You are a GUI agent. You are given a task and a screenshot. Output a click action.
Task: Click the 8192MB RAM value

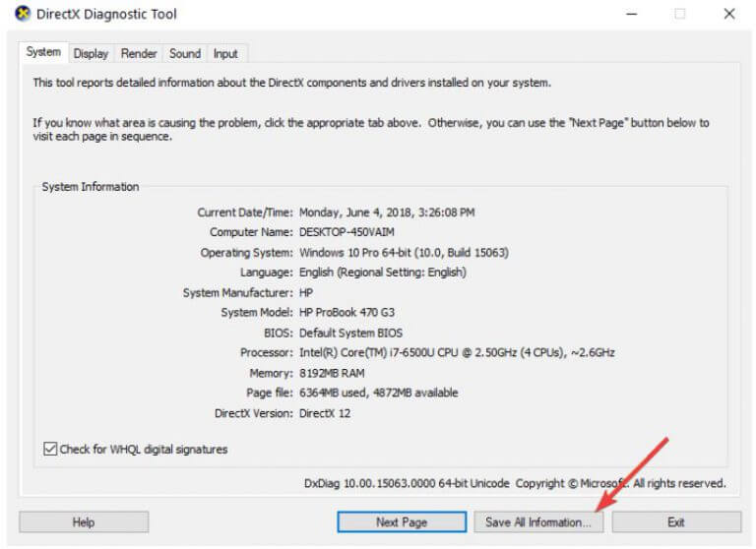[332, 373]
